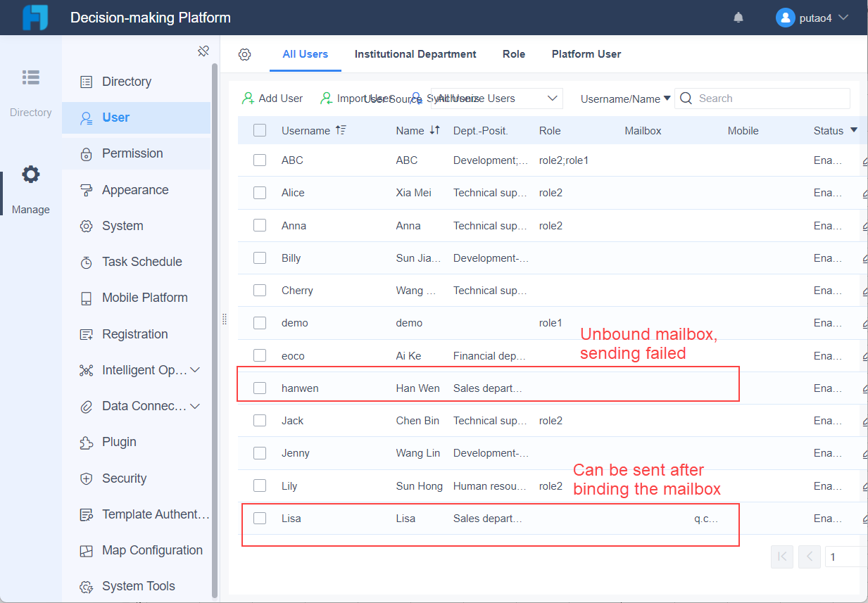Open the Status column filter
Screen dimensions: 868x603
click(853, 130)
